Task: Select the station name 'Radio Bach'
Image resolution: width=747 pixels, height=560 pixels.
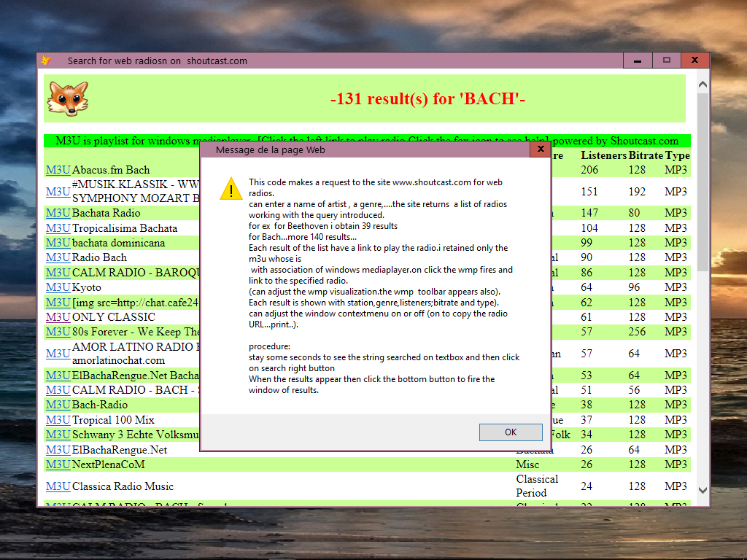Action: click(x=99, y=257)
